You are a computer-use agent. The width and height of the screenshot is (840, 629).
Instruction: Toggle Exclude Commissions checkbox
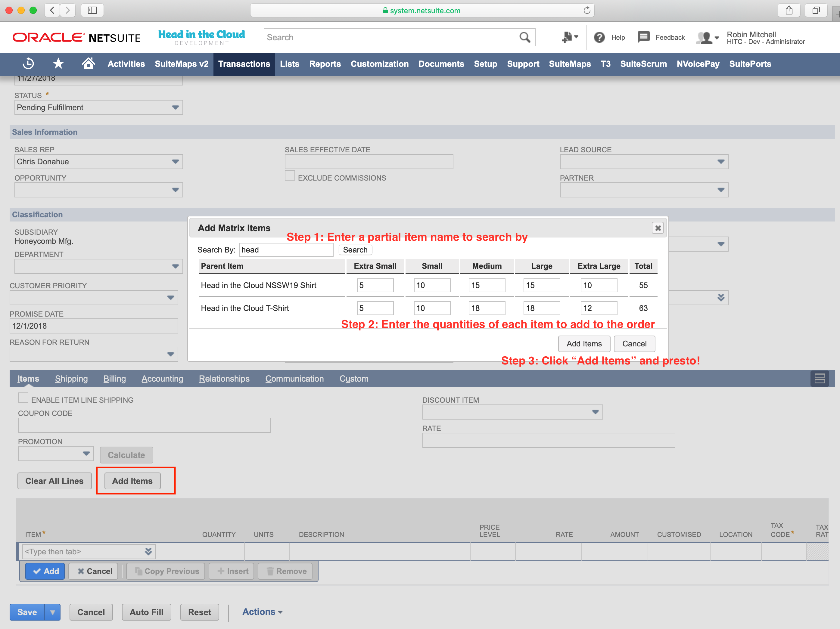click(x=290, y=176)
